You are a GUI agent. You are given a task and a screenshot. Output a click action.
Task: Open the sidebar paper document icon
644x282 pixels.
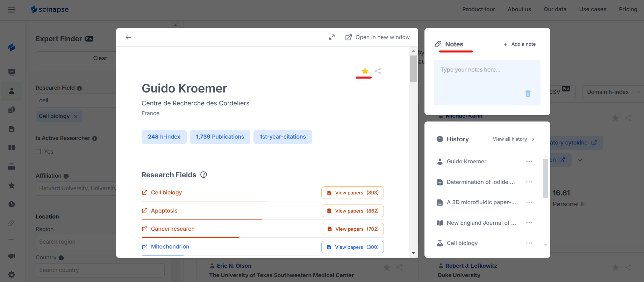[12, 129]
